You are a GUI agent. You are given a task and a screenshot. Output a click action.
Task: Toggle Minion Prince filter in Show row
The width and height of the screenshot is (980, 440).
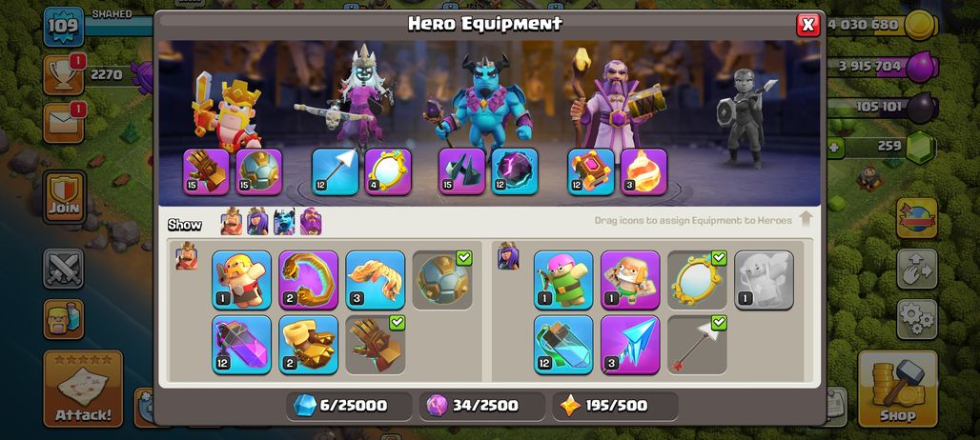(x=284, y=222)
